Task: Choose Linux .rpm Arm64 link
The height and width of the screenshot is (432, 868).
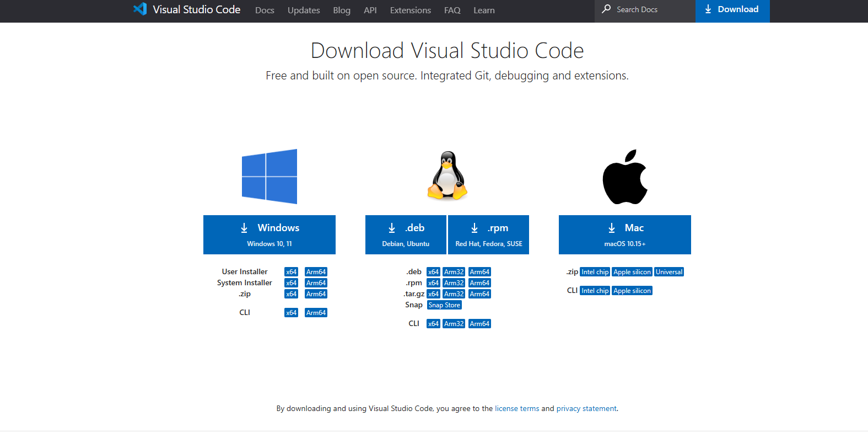Action: 479,283
